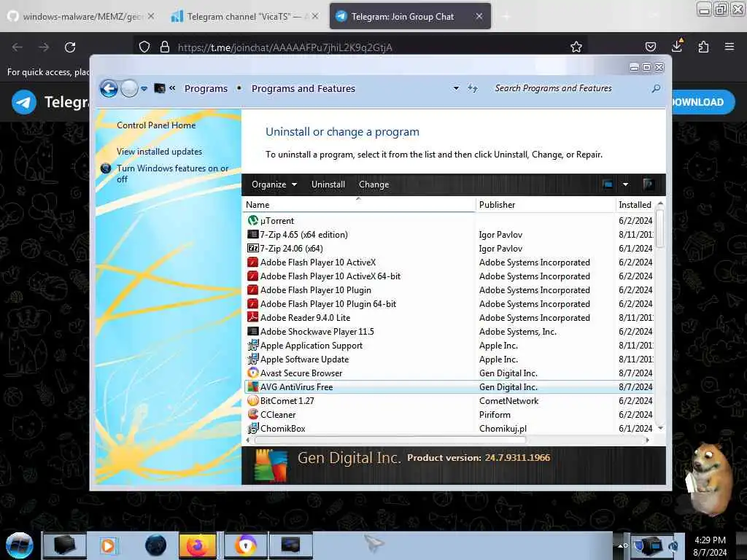Viewport: 747px width, 560px height.
Task: Click the search magnifier icon
Action: pos(656,88)
